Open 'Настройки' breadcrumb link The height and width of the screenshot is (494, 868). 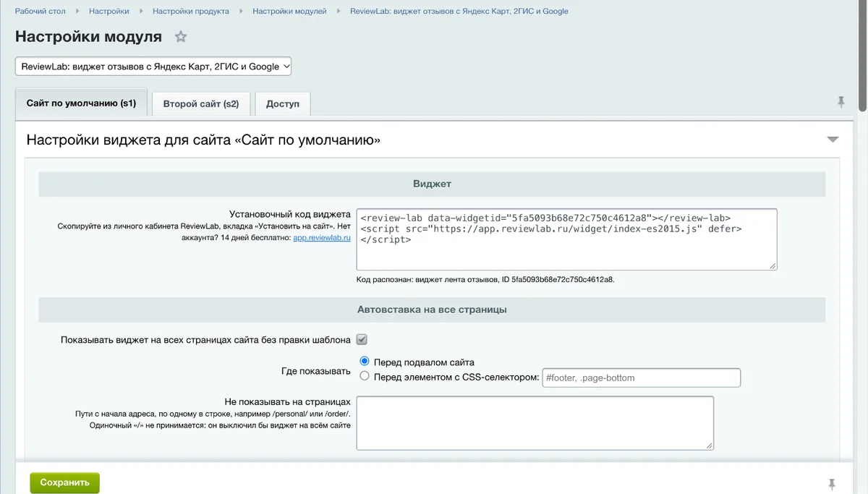(x=109, y=11)
